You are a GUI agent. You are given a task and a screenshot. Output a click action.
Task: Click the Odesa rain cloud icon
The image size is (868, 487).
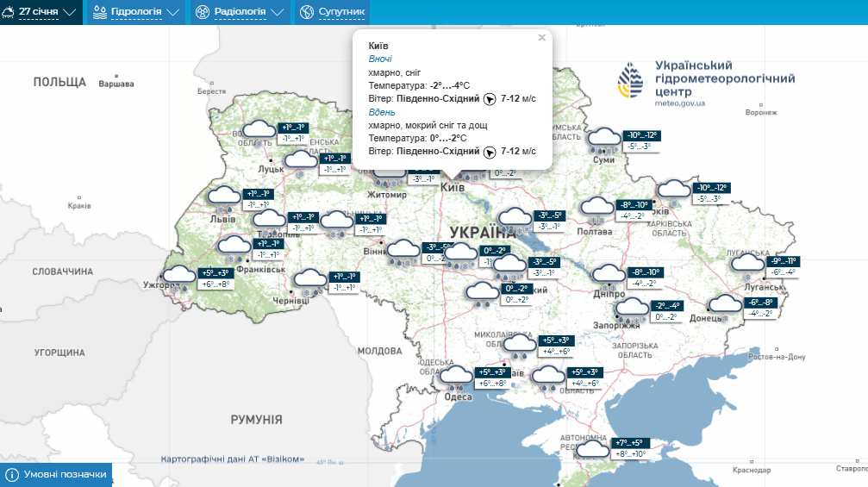tap(456, 377)
